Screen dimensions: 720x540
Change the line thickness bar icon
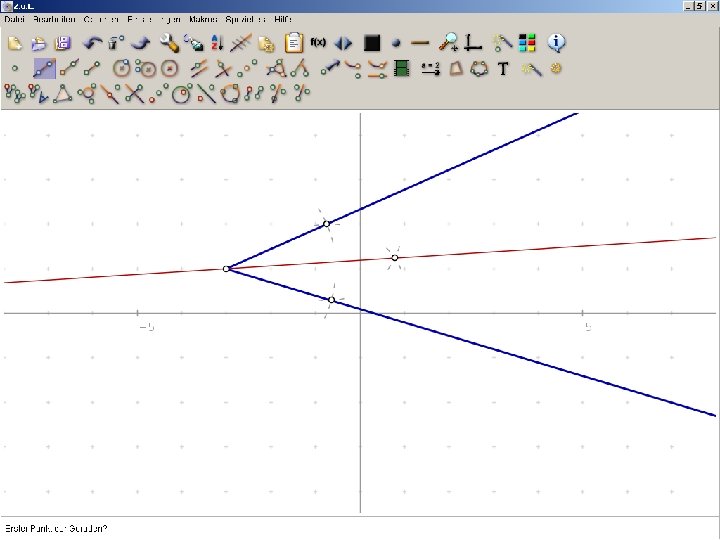420,43
